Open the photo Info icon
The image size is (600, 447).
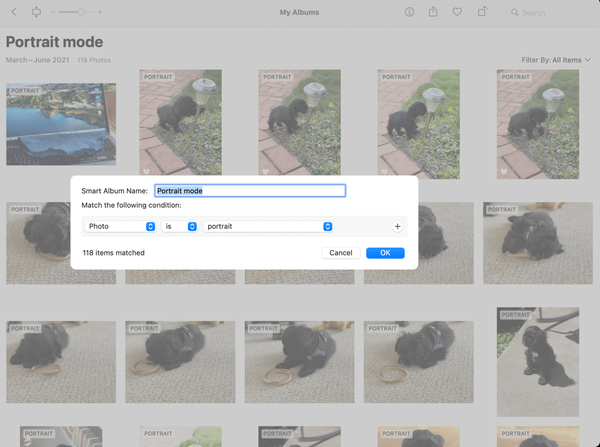point(409,12)
